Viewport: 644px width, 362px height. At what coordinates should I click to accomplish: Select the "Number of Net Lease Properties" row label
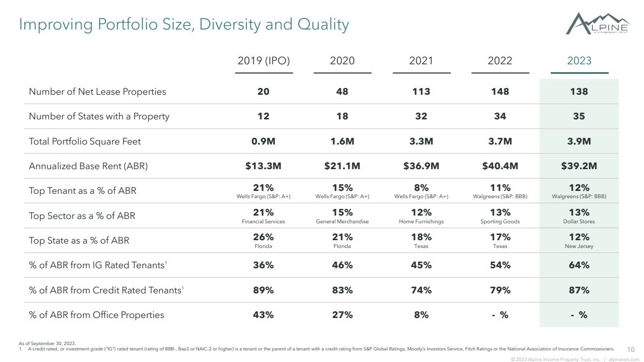98,91
